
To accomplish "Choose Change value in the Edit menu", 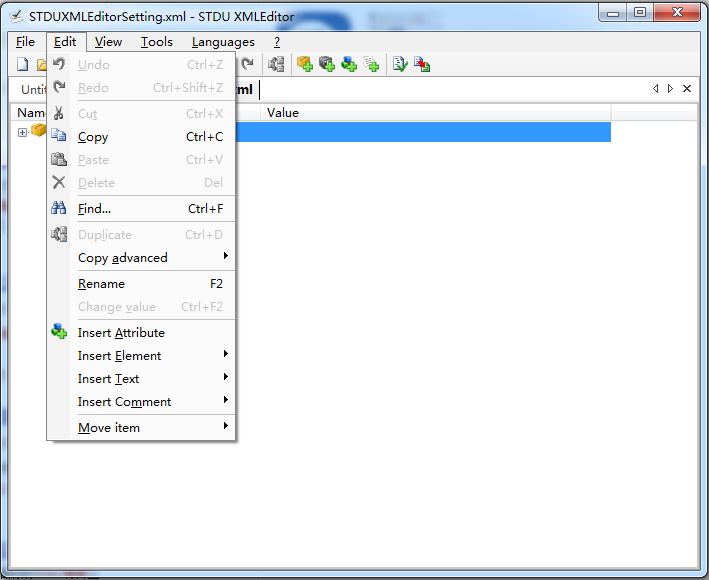I will (141, 307).
